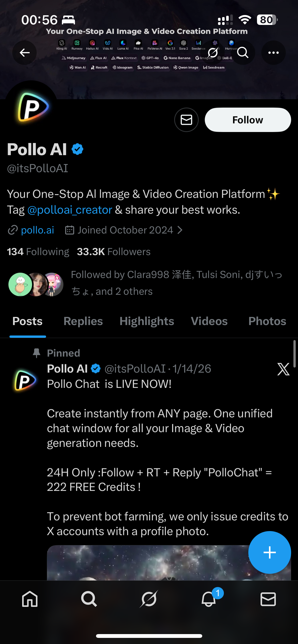Open Messages in the bottom navigation bar
The image size is (298, 644).
click(268, 599)
